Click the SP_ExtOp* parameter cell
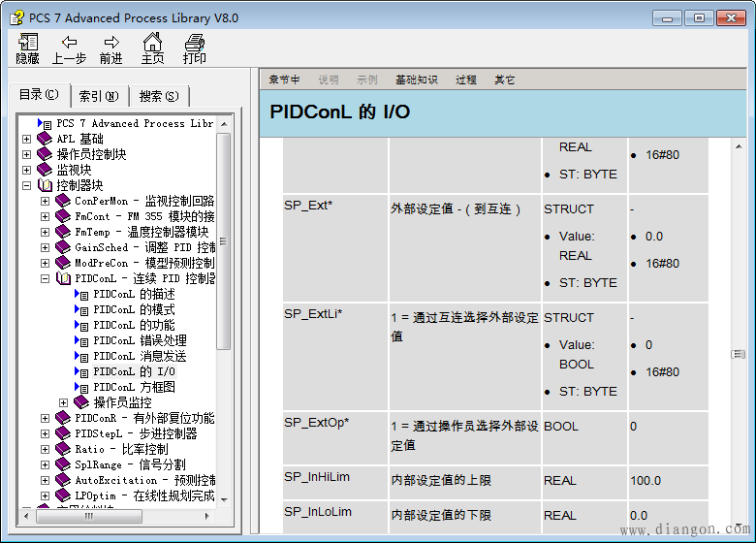This screenshot has width=756, height=543. [335, 438]
